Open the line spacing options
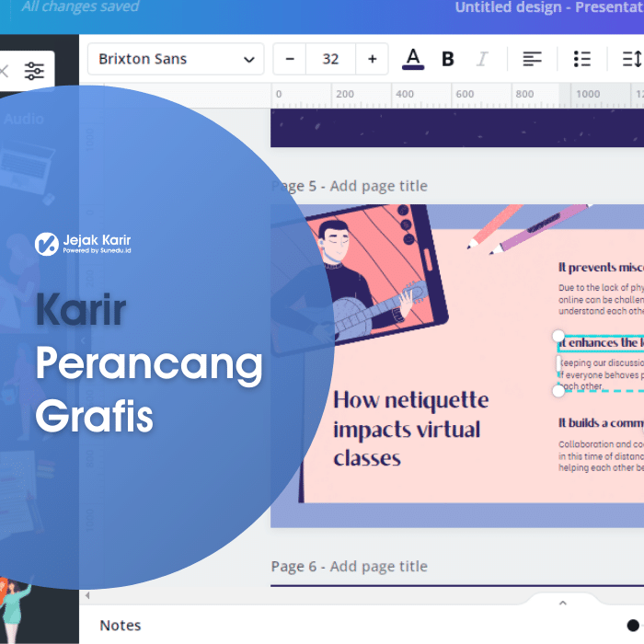This screenshot has height=644, width=644. (x=633, y=59)
